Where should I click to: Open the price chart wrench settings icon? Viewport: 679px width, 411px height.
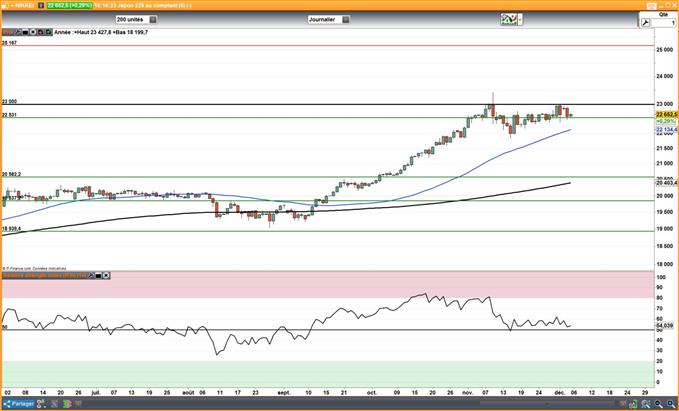(18, 32)
